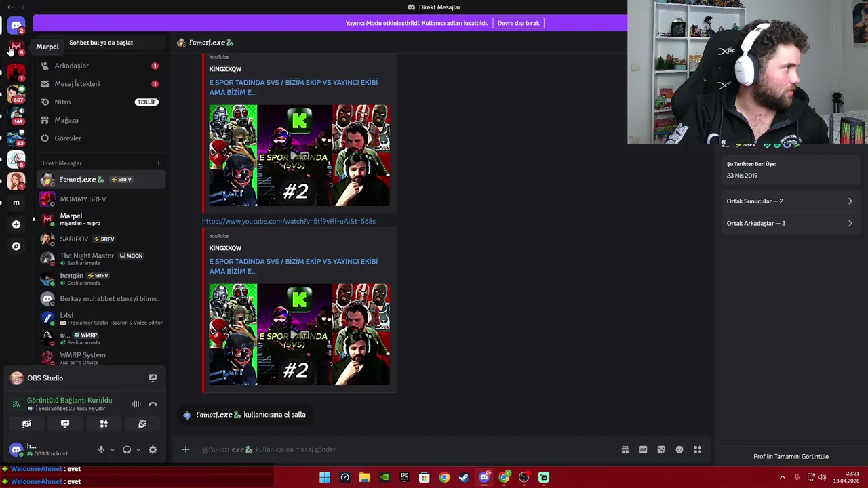The width and height of the screenshot is (868, 488).
Task: Toggle camera in voice panel
Action: 26,424
